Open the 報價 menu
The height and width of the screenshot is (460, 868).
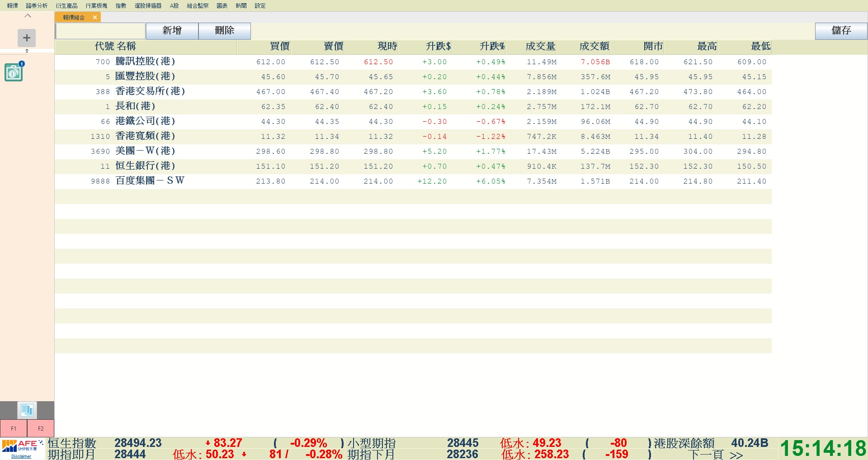click(12, 5)
